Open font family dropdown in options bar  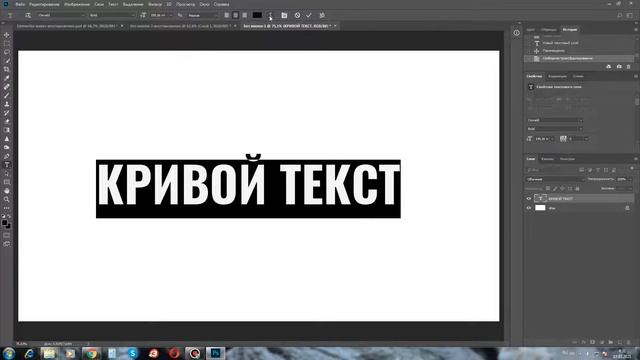(83, 15)
